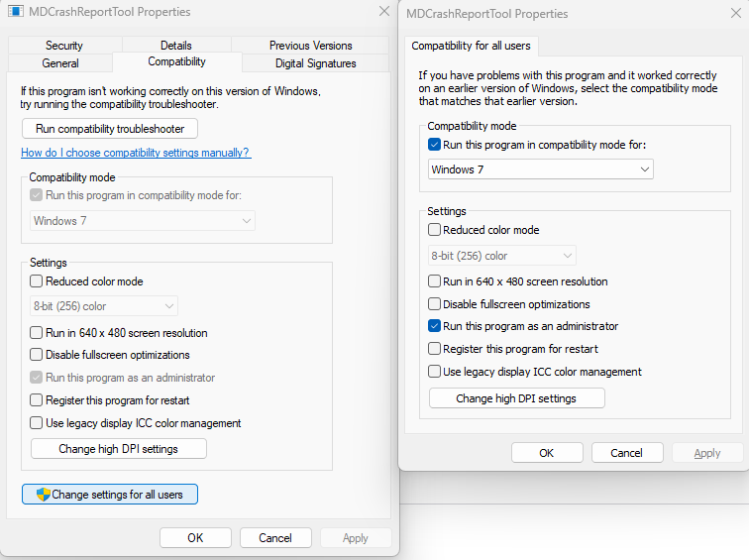Click OK in the left Properties dialog
This screenshot has height=560, width=749.
coord(195,538)
